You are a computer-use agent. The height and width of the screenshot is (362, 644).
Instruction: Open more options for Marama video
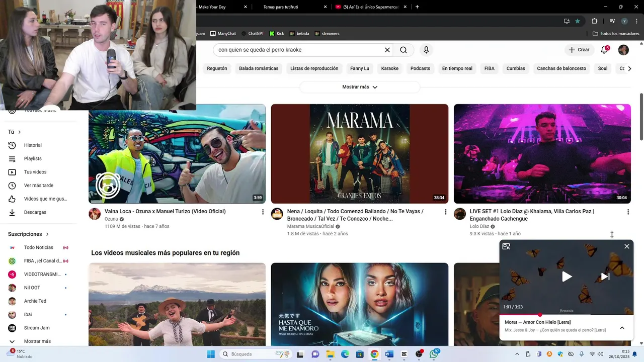tap(445, 212)
